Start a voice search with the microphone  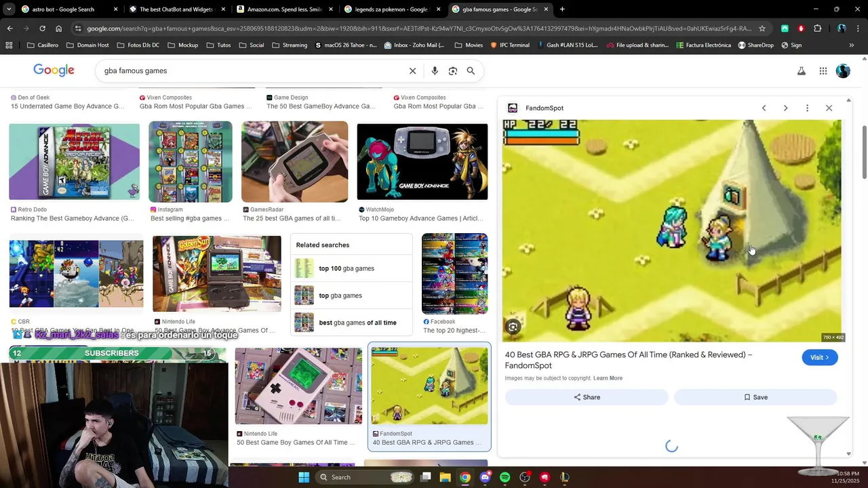(435, 70)
